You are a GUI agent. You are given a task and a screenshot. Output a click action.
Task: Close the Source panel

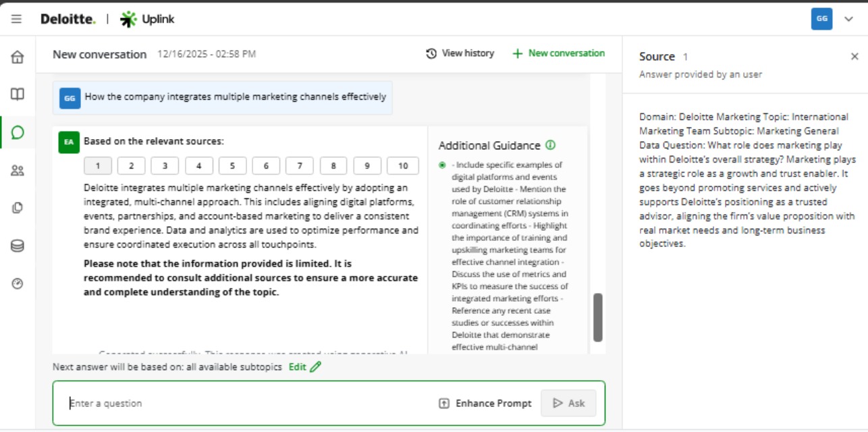[x=853, y=56]
